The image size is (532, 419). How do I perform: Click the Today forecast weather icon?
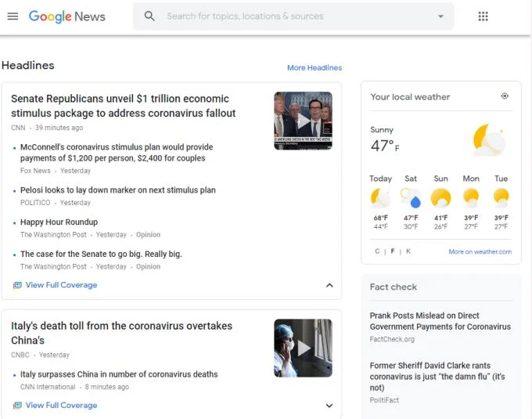[380, 198]
